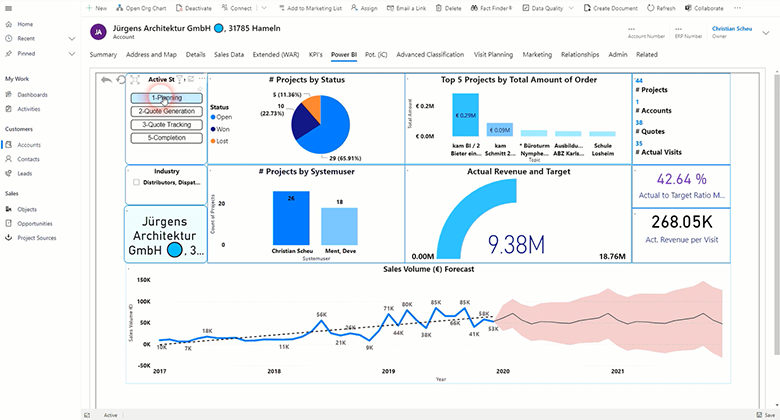Open the Relationships tab

coord(580,55)
